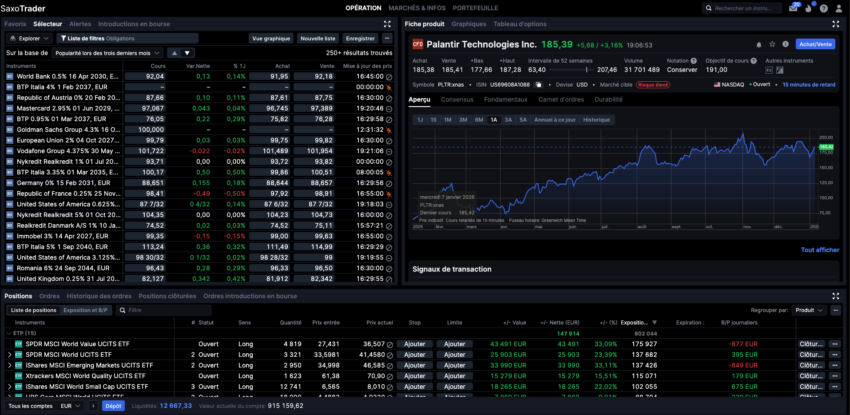Open the Consensus tab

(457, 100)
